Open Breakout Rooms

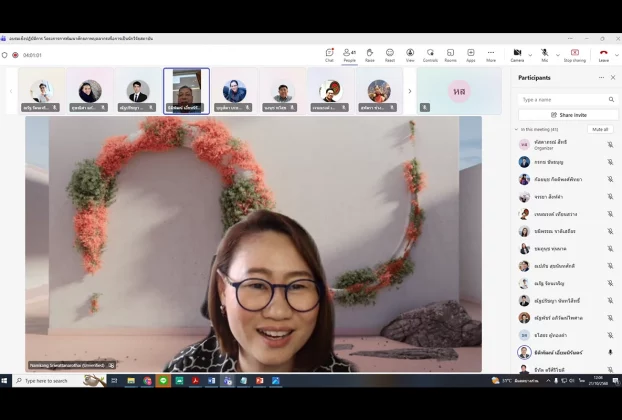[450, 54]
